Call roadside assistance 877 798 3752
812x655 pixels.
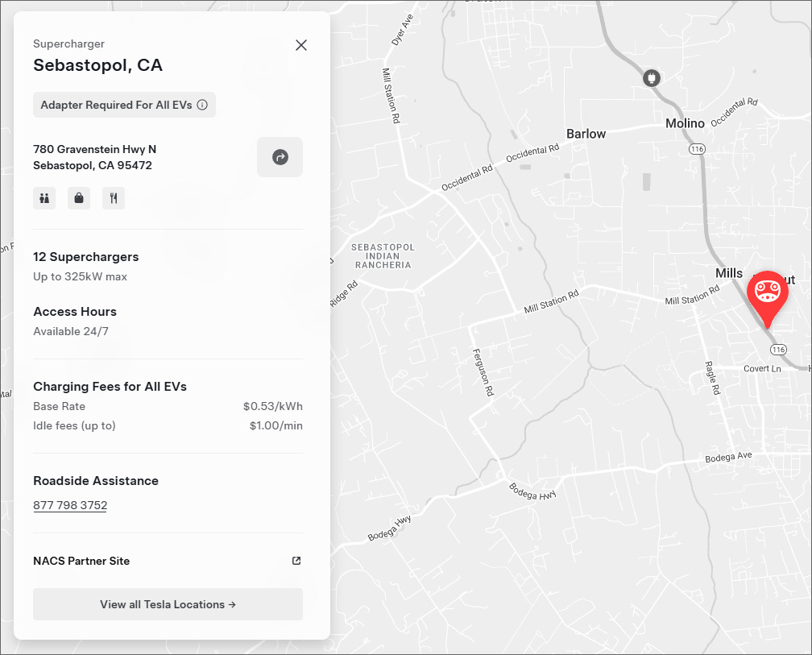coord(70,505)
